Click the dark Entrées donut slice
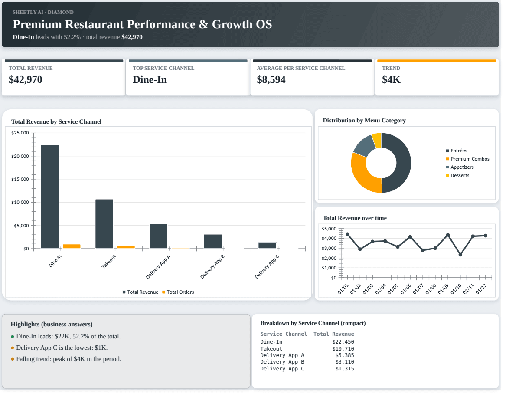 point(403,163)
